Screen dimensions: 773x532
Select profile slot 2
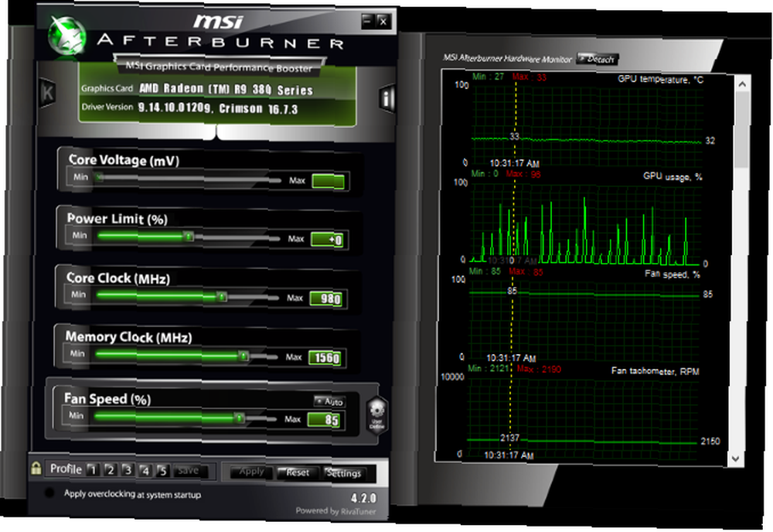(x=111, y=470)
